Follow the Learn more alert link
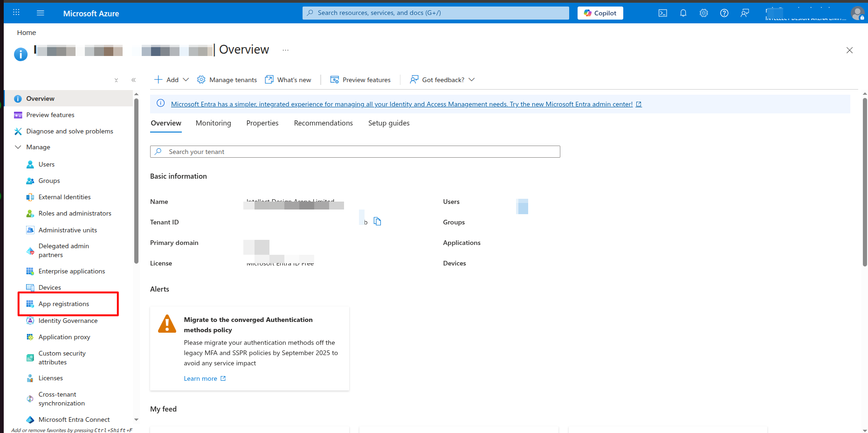This screenshot has width=868, height=433. click(x=205, y=378)
